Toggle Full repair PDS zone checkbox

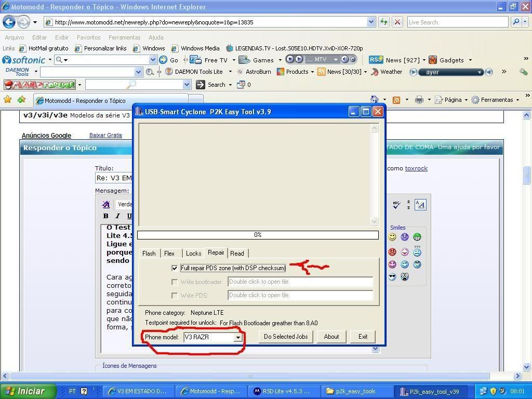point(175,269)
